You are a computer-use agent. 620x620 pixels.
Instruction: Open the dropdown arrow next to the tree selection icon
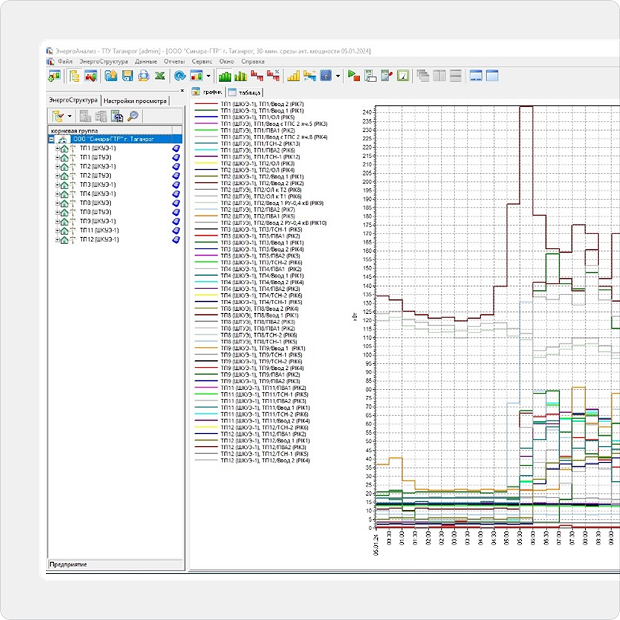point(70,116)
